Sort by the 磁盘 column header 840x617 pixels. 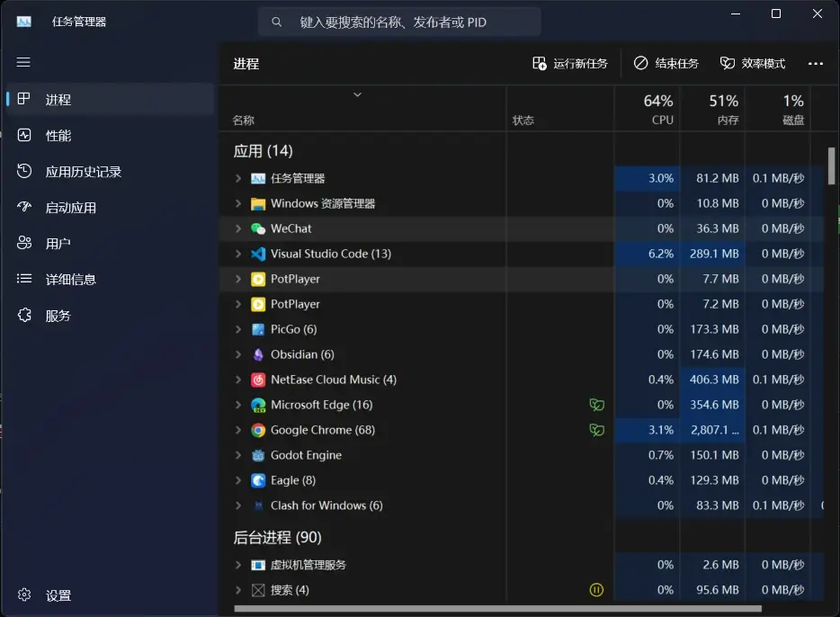pyautogui.click(x=778, y=109)
